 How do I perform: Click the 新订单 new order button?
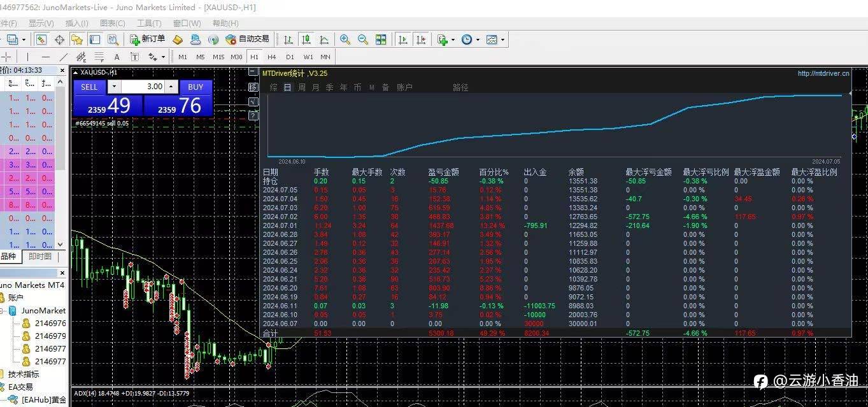point(147,39)
